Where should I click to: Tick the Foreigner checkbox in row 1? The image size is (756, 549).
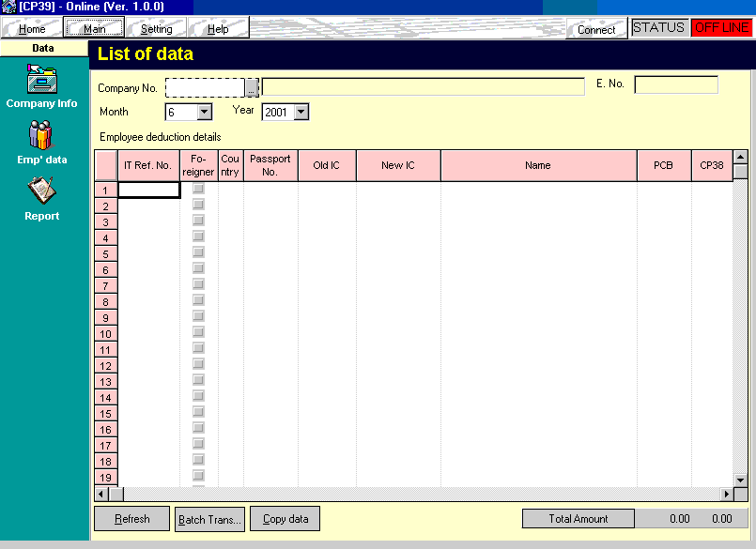[198, 190]
